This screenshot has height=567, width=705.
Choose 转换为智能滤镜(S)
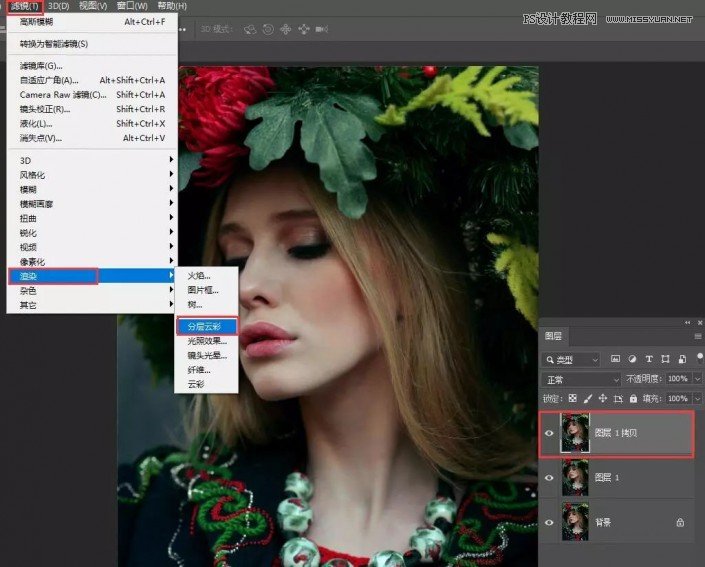tap(92, 44)
